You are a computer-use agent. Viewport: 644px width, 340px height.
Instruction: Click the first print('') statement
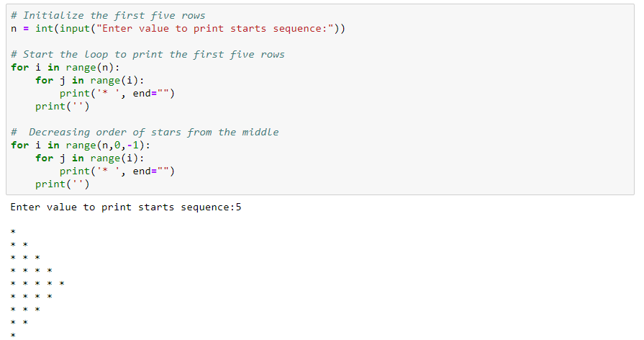tap(62, 107)
